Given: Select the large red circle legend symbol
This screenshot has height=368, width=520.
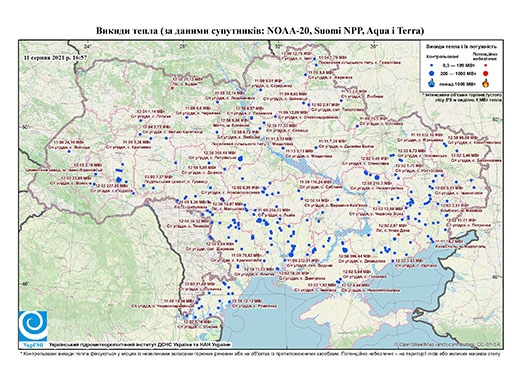Looking at the screenshot, I should [x=485, y=73].
